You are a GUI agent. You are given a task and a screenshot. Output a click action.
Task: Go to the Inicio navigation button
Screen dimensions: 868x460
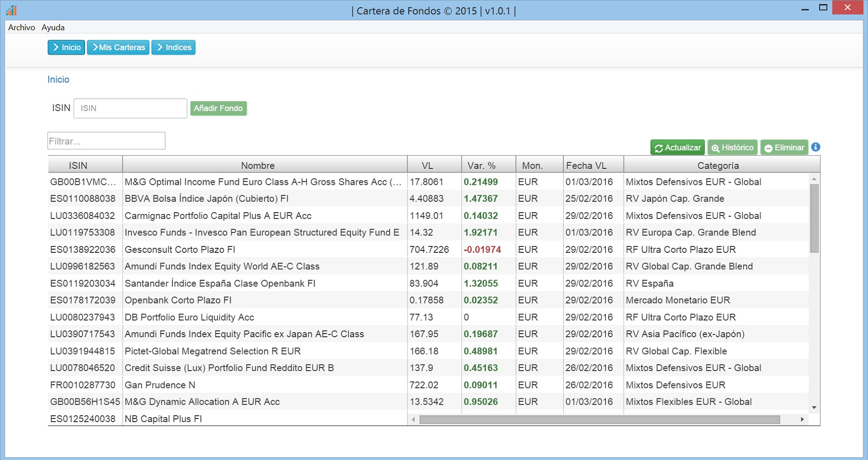66,47
